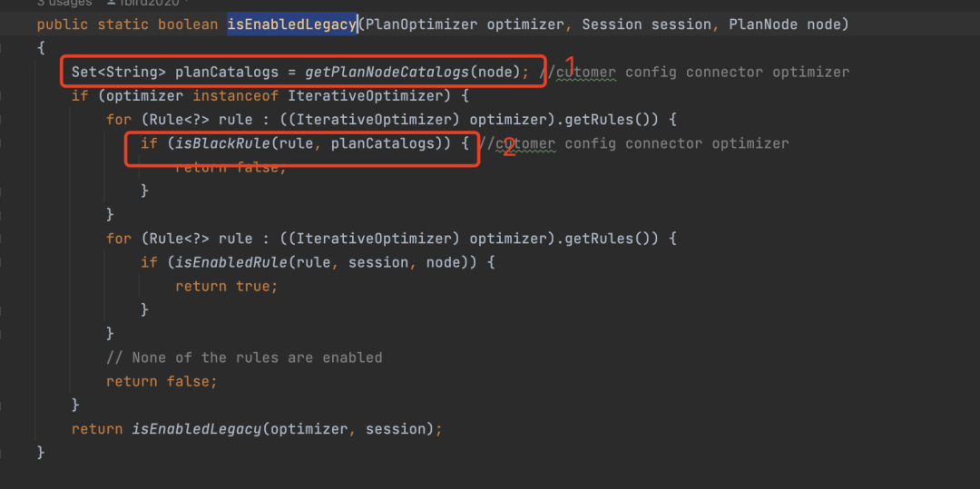Open the "3 usages" code hint
This screenshot has height=489, width=980.
64,3
